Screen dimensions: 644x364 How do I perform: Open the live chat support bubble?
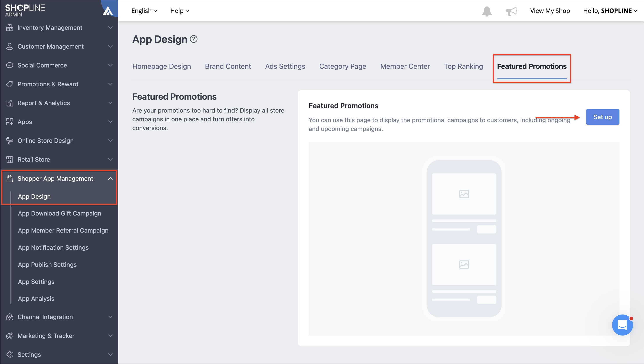[622, 325]
